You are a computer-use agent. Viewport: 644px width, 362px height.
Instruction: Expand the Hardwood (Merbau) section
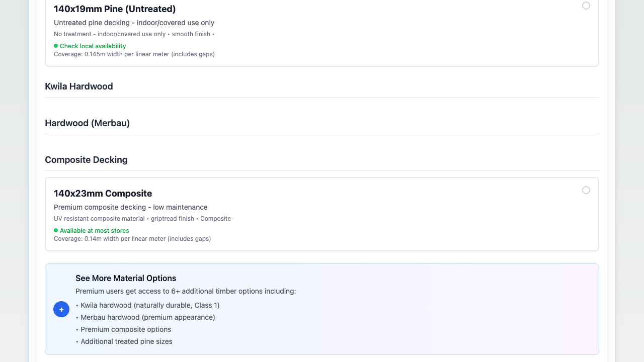88,123
